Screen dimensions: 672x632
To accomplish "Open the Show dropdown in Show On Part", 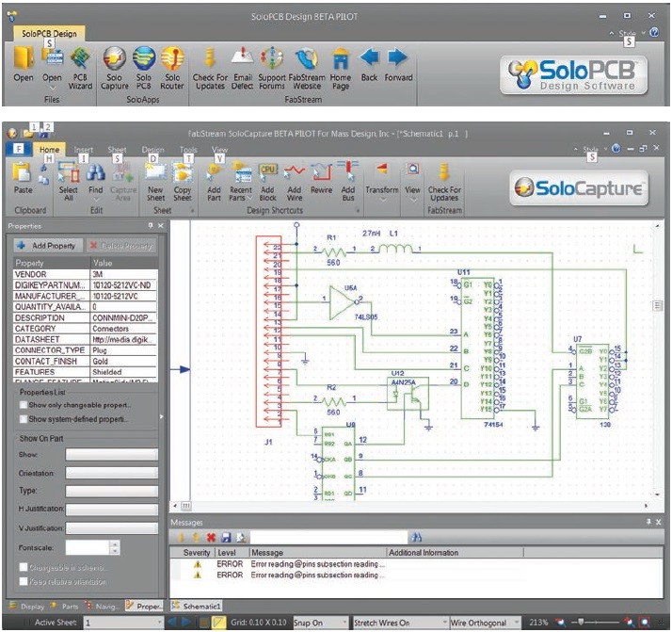I will pos(112,455).
